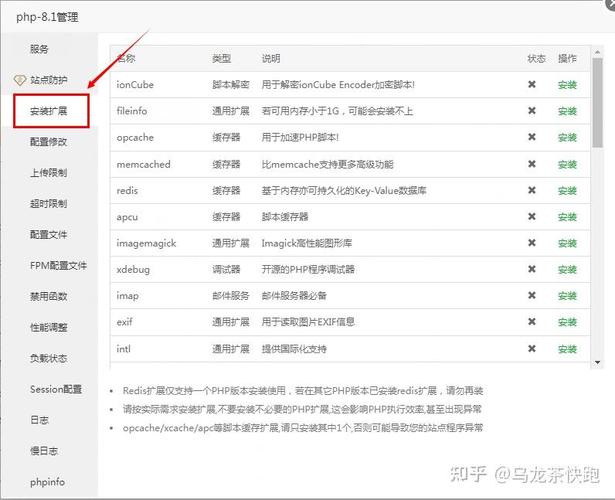Click the apcu status X icon

pyautogui.click(x=532, y=216)
